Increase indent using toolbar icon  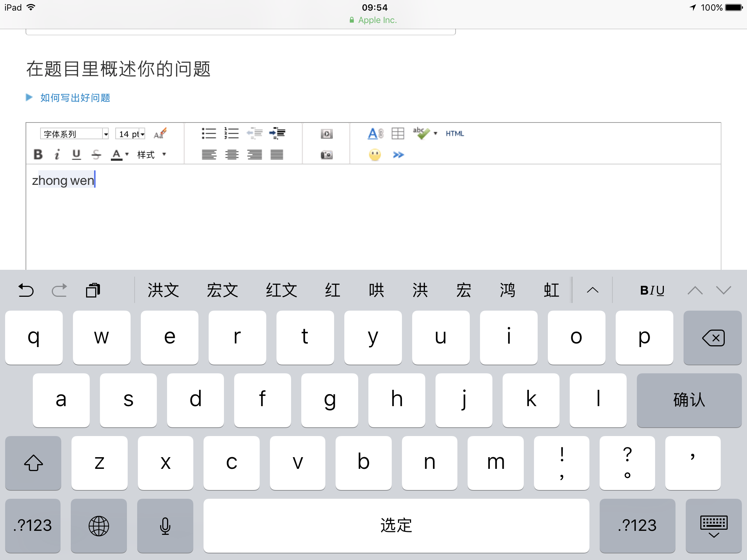pos(277,133)
